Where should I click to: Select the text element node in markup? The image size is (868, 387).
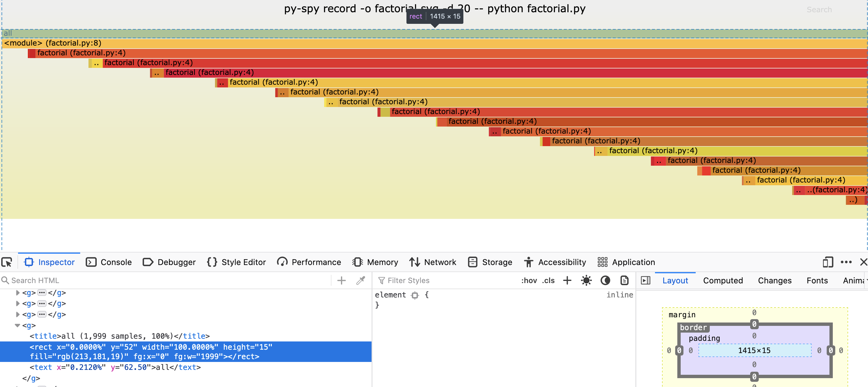pos(114,367)
